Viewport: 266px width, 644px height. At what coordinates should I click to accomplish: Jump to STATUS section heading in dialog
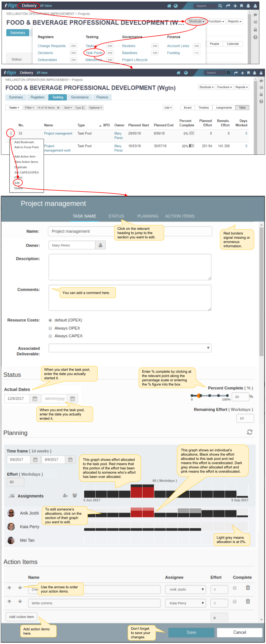point(116,216)
